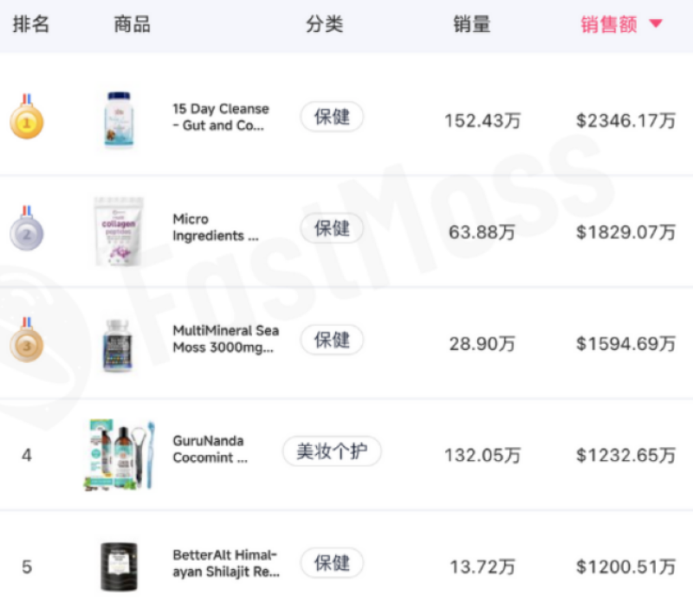
Task: Click the 分类 column header
Action: 325,24
